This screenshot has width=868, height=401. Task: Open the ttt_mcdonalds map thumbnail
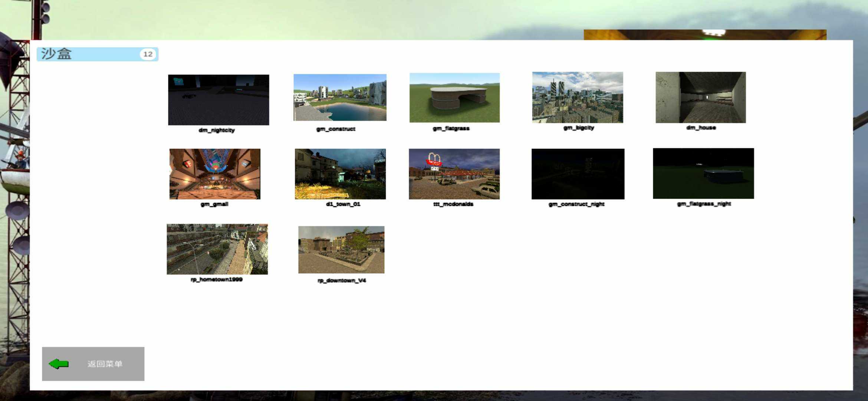454,174
